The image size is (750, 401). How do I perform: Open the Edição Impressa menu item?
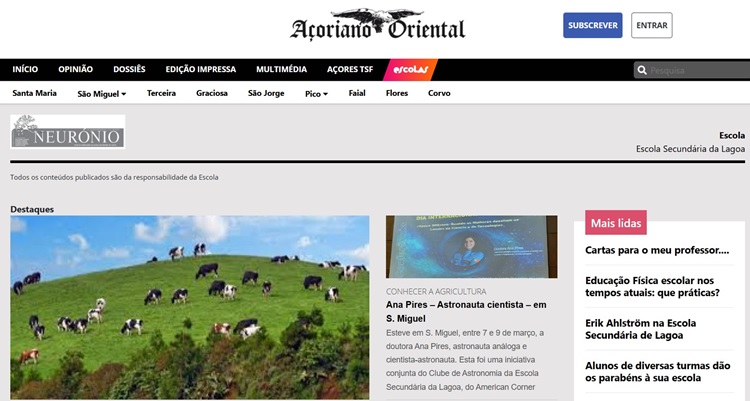point(200,69)
